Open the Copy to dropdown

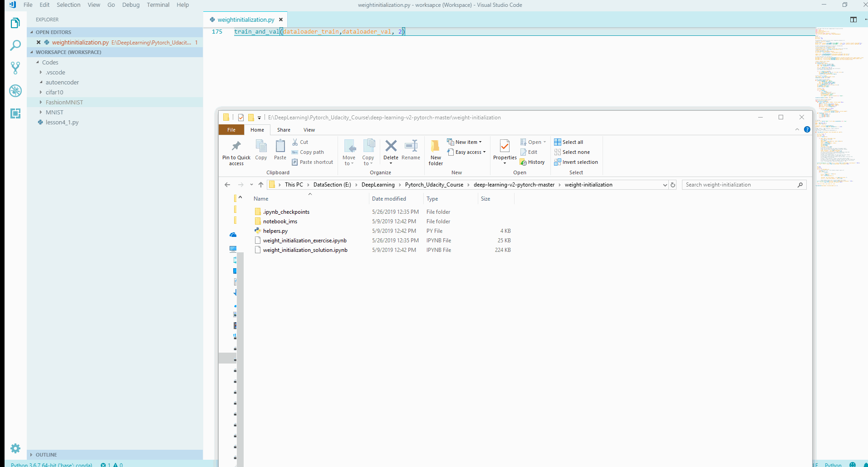coord(368,152)
